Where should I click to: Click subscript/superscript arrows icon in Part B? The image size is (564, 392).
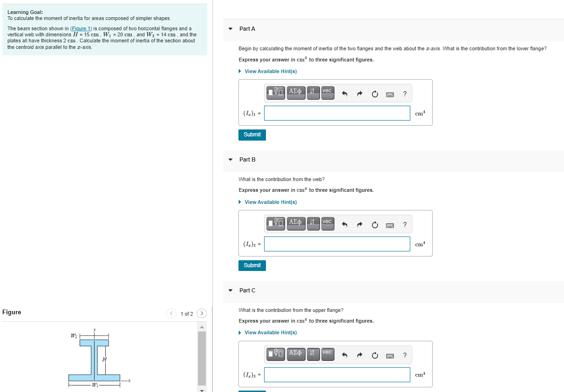[x=313, y=223]
